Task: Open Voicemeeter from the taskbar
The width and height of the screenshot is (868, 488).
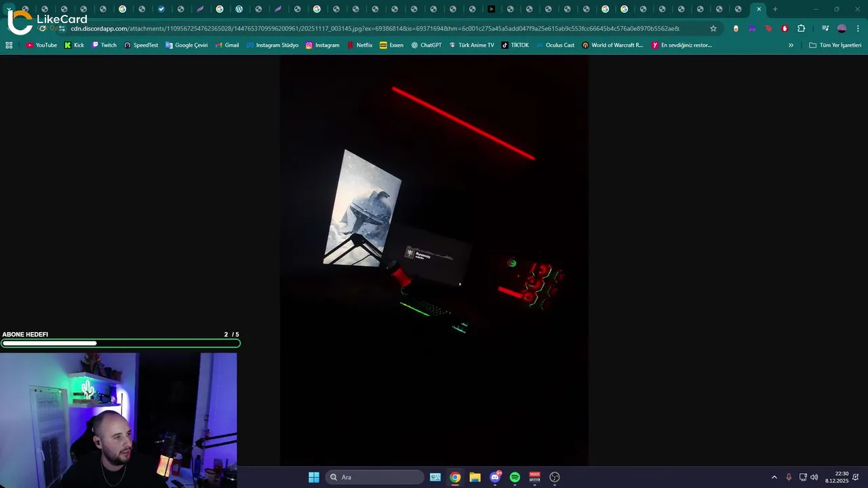Action: pyautogui.click(x=534, y=477)
